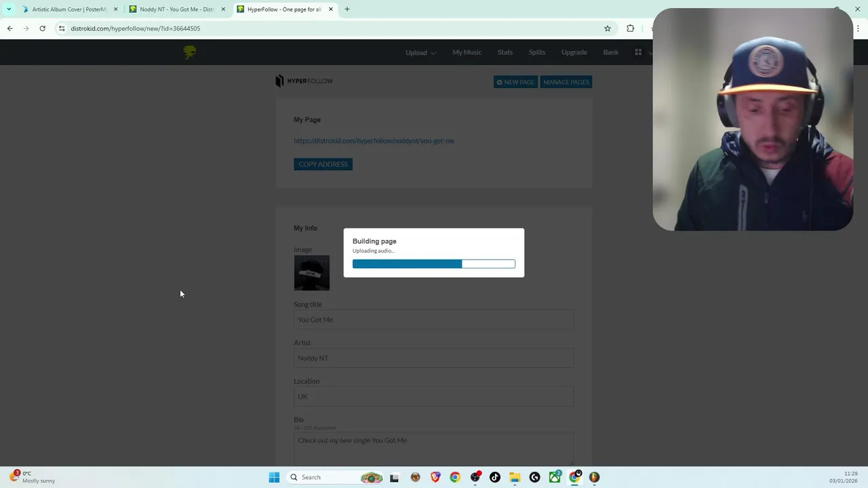Open the weather widget showing Mostly sunny

(x=33, y=477)
